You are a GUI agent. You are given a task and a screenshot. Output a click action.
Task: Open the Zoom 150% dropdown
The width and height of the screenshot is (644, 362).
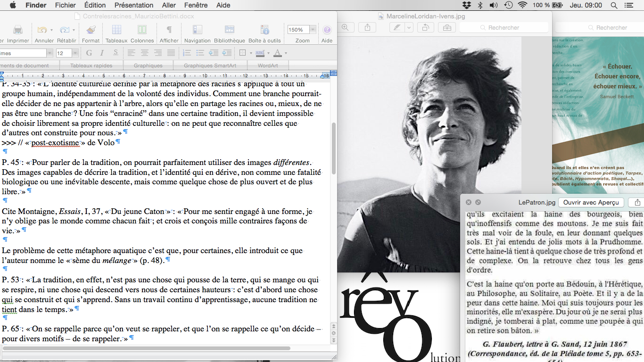pos(313,30)
